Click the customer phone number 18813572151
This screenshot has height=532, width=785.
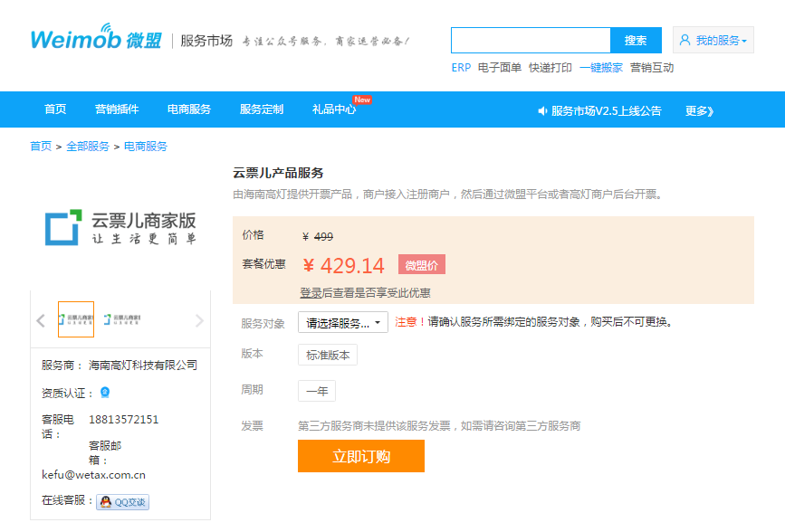pyautogui.click(x=124, y=420)
